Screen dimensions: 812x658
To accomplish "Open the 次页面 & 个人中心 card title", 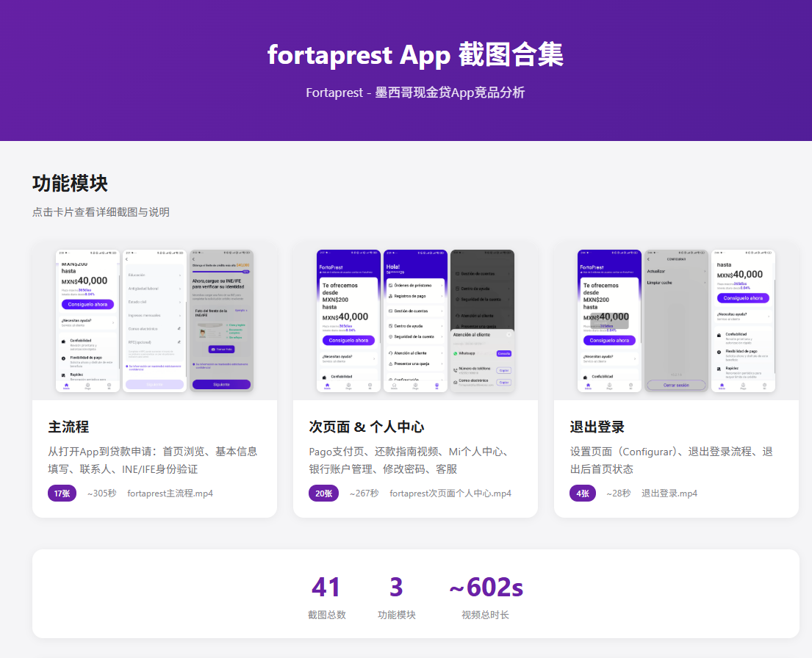I will click(366, 427).
